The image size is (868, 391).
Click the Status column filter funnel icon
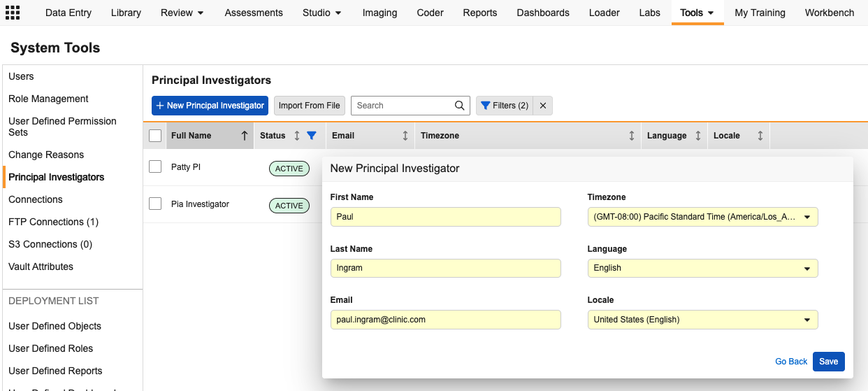point(312,136)
